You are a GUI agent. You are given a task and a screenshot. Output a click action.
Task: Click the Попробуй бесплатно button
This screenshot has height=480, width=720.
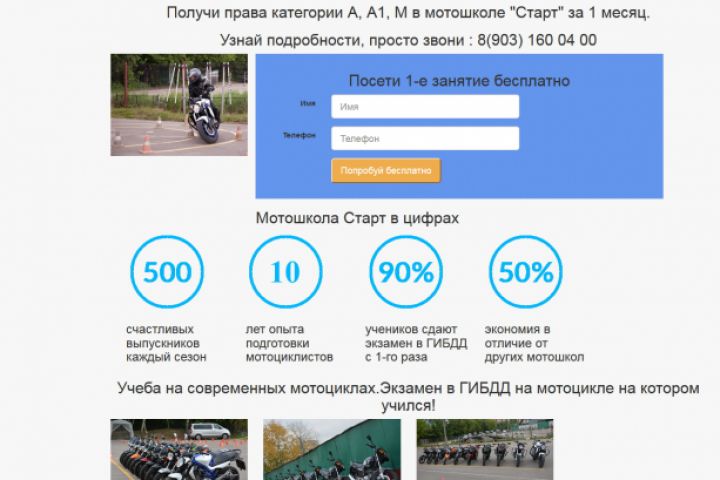[386, 170]
